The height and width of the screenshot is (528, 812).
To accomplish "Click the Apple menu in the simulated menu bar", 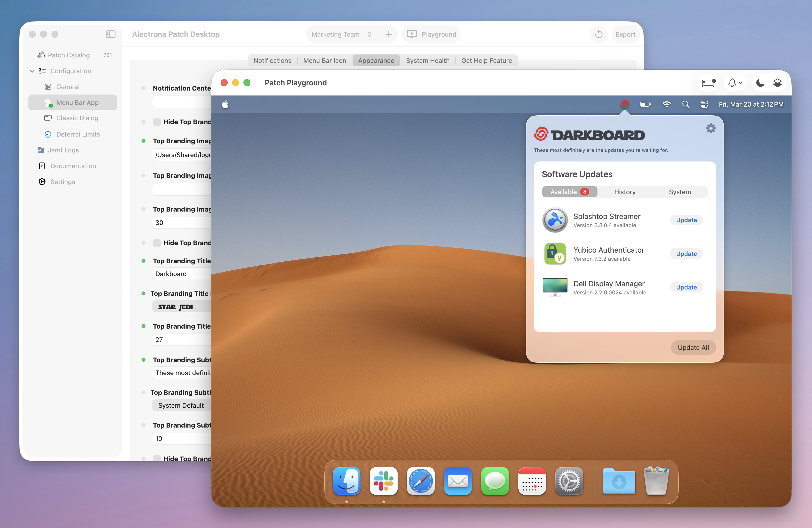I will [225, 104].
